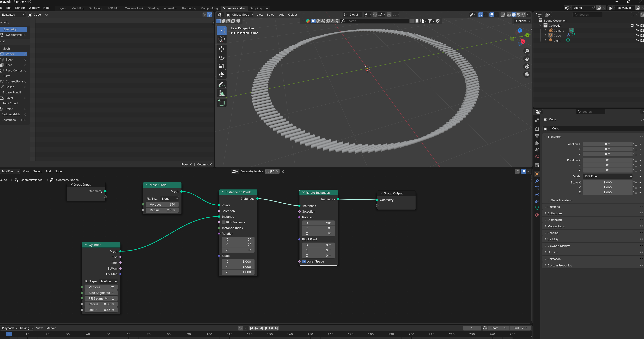Lock Location X transform
Screen dimensions: 644x339
[635, 144]
